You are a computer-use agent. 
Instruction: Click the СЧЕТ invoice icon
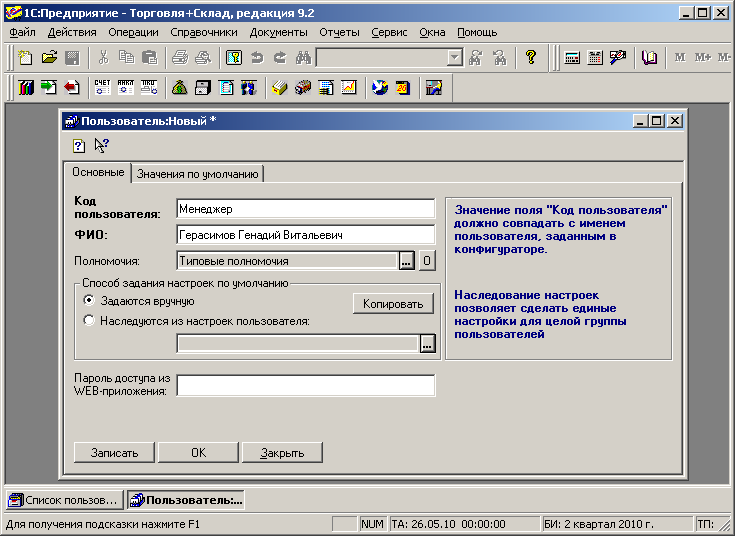(x=103, y=87)
